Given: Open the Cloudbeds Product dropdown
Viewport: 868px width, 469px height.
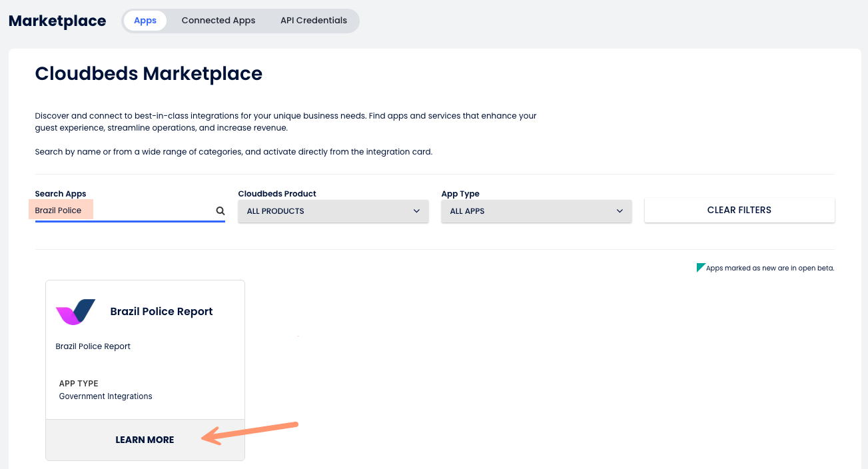Looking at the screenshot, I should [333, 211].
